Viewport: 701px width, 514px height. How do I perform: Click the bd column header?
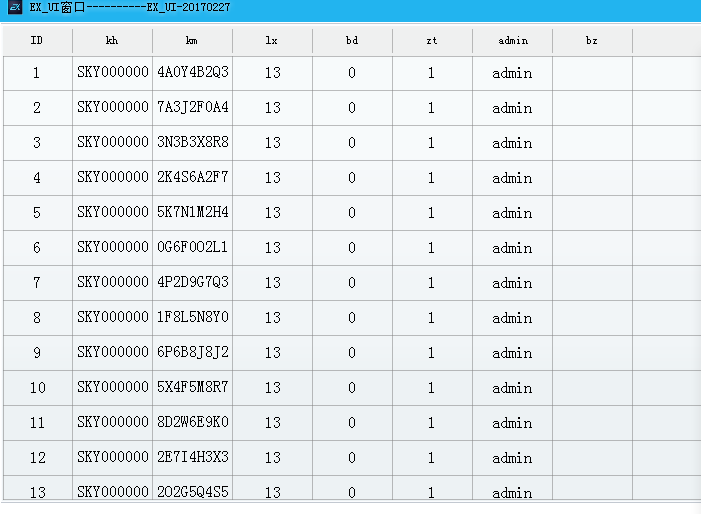tap(352, 41)
